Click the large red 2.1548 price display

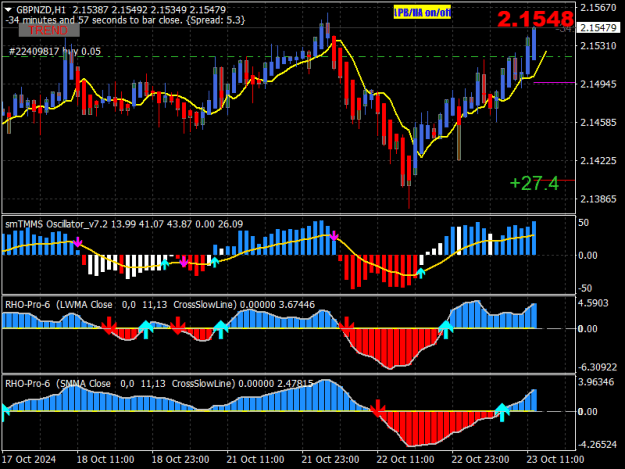click(535, 19)
